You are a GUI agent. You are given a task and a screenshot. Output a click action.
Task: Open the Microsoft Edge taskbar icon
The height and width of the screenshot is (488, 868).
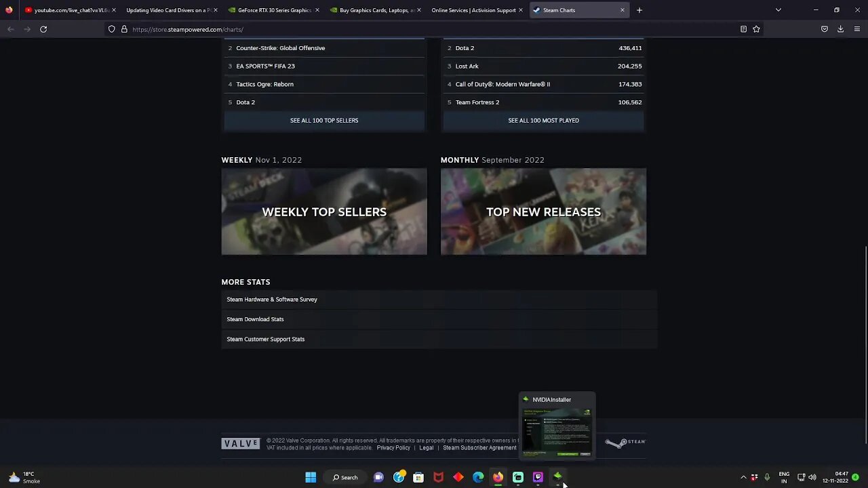(478, 477)
